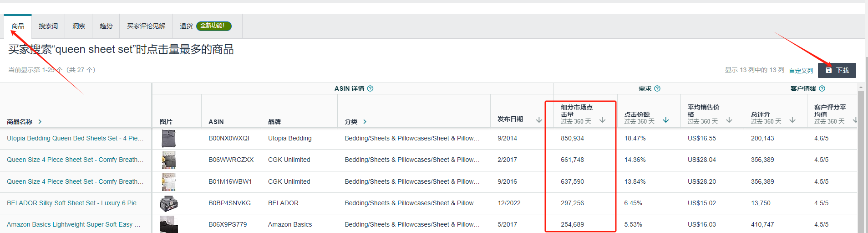The image size is (868, 233).
Task: Select ASIN B00NX0WXQI cell
Action: coord(229,138)
